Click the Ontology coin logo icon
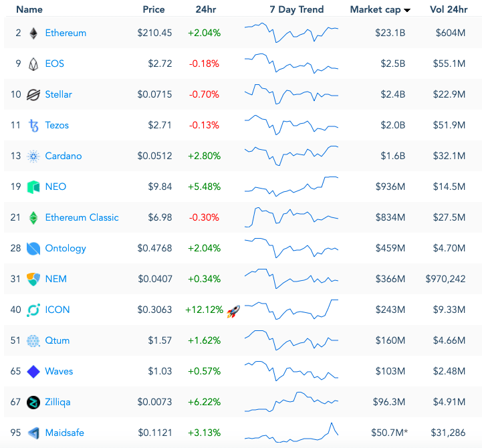The width and height of the screenshot is (482, 448). pyautogui.click(x=33, y=249)
